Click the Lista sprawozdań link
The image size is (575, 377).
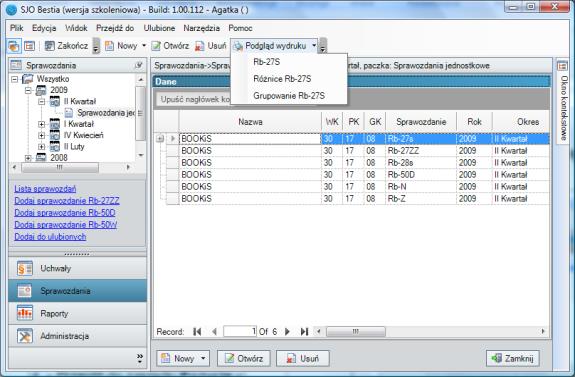coord(45,189)
